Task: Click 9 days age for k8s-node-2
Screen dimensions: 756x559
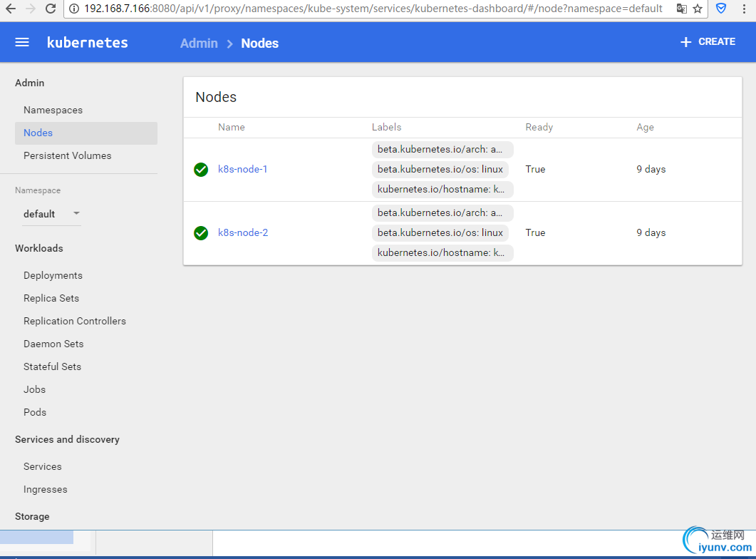Action: pyautogui.click(x=651, y=232)
